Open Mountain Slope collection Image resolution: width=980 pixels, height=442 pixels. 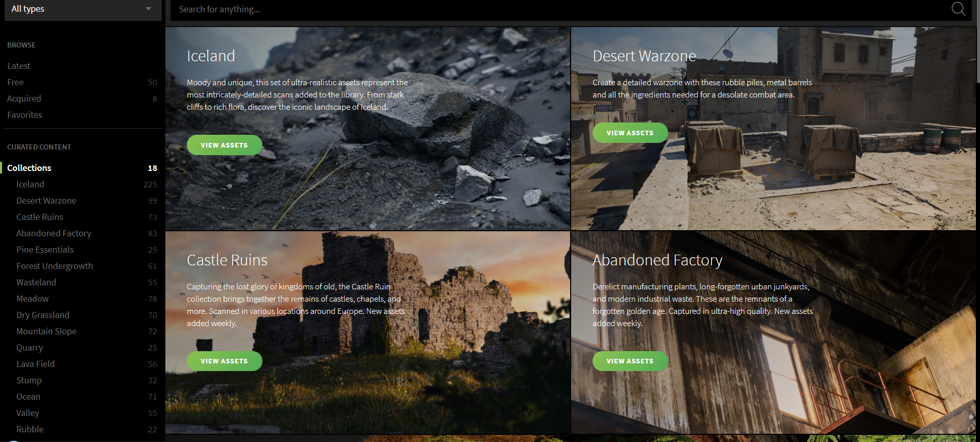[x=46, y=331]
